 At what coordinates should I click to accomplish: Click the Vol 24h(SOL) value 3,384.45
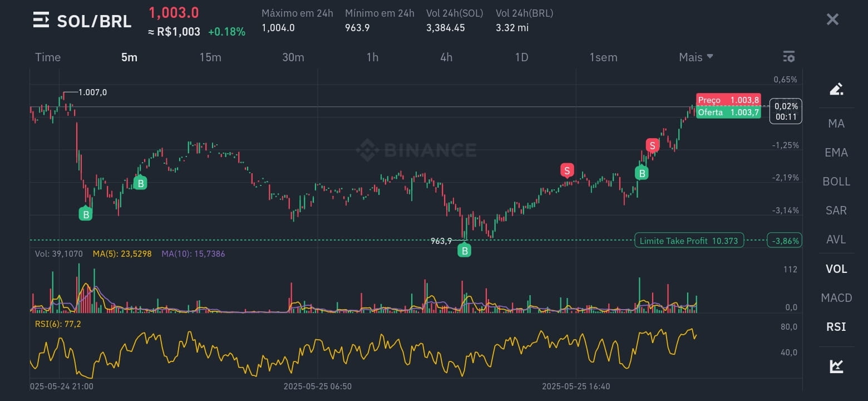click(x=446, y=28)
